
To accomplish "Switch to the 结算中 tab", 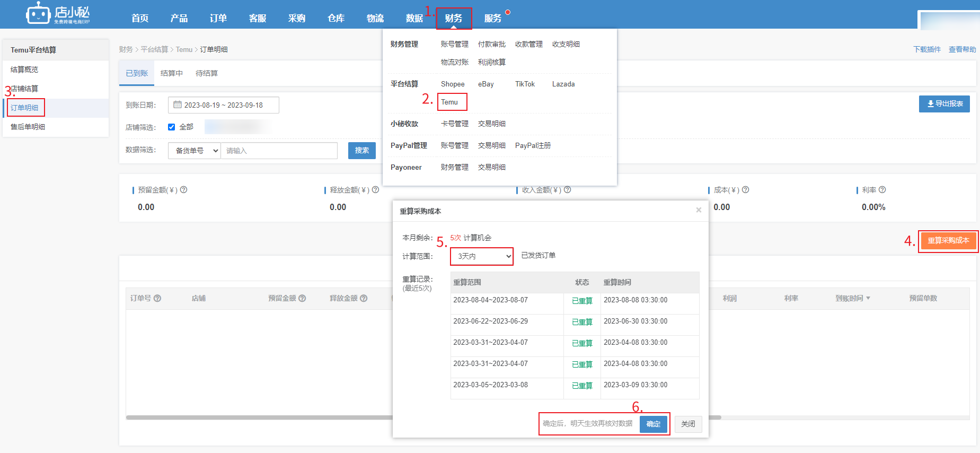I will click(172, 73).
